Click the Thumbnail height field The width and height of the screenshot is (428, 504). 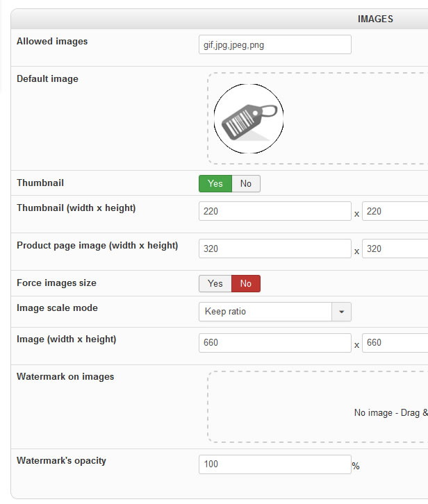(395, 211)
